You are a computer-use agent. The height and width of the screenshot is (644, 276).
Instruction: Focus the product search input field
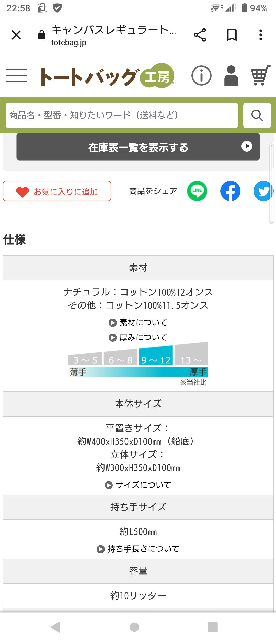(x=122, y=115)
